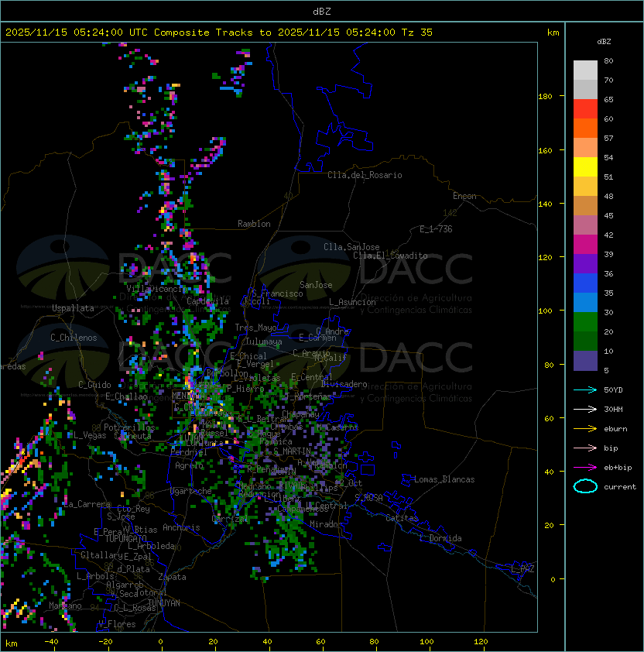Pick the gold 51-48 dBZ swatch

point(585,187)
